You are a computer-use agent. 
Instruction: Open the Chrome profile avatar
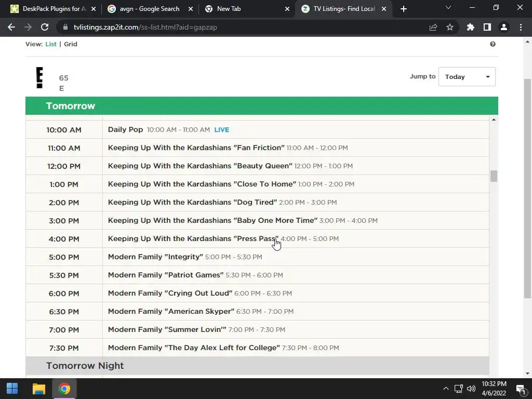coord(504,27)
